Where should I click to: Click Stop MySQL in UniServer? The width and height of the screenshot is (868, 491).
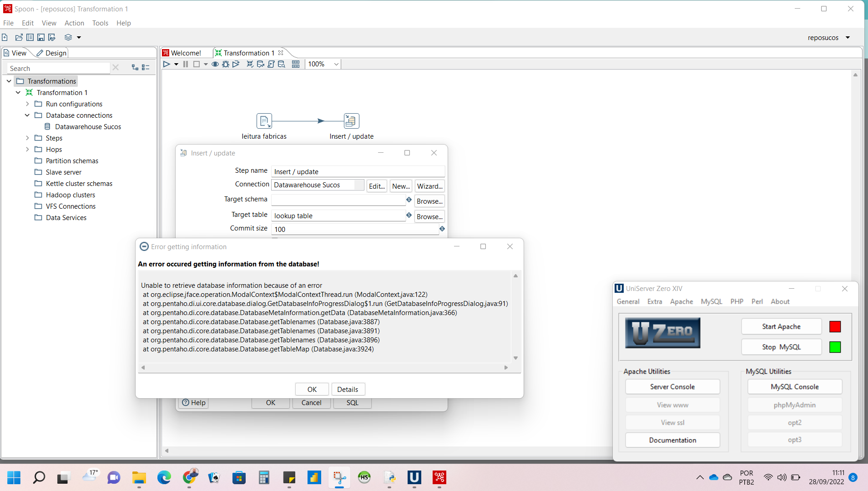point(781,347)
